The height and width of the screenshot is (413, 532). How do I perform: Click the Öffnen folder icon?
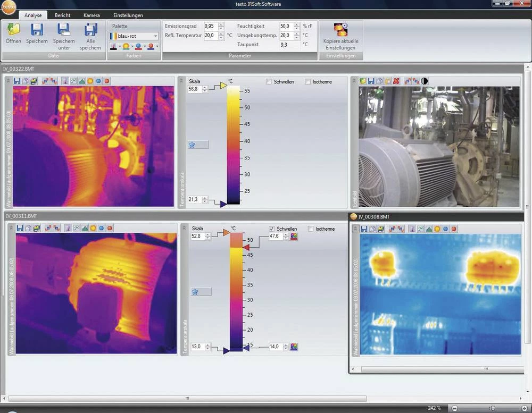pyautogui.click(x=13, y=30)
